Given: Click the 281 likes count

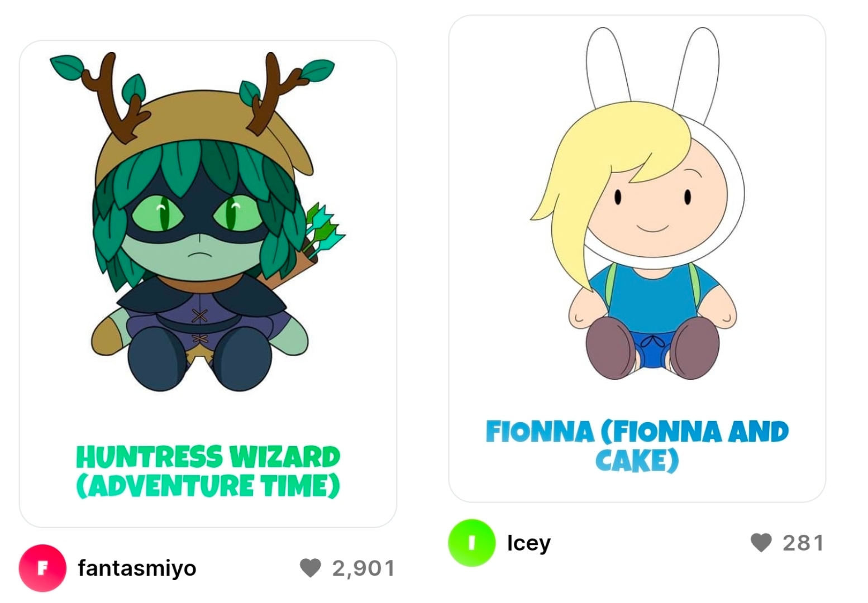Looking at the screenshot, I should [x=803, y=543].
